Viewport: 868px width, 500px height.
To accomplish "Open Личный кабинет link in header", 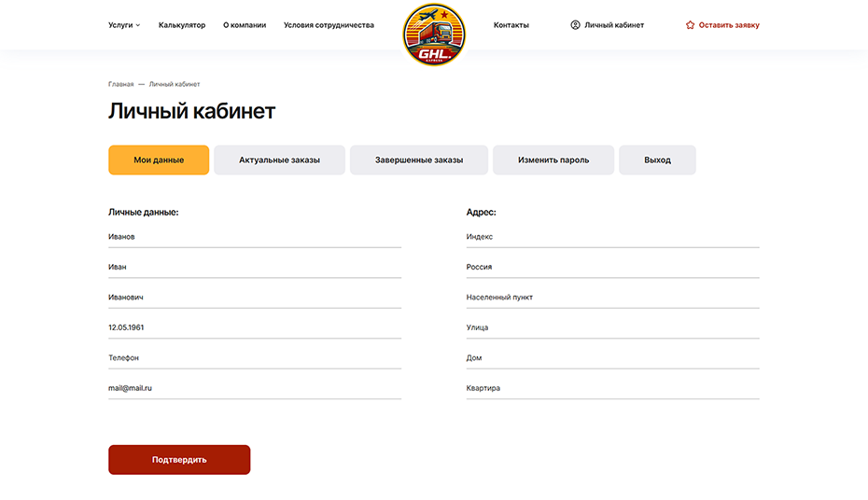I will tap(614, 25).
